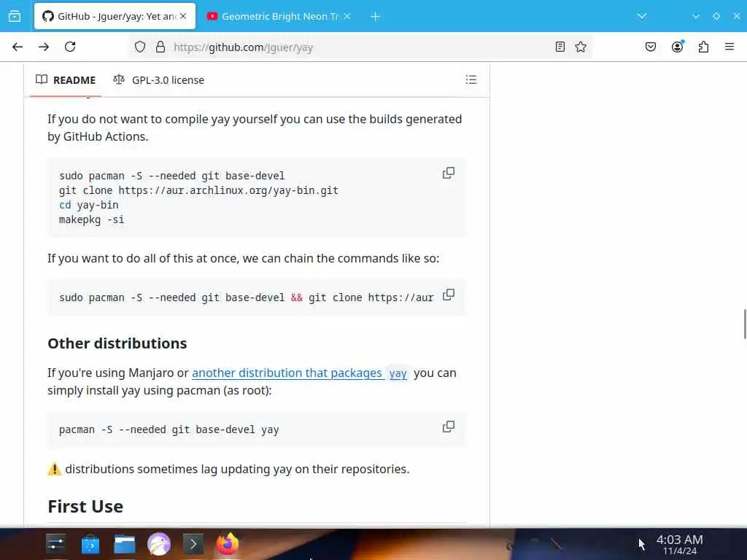The width and height of the screenshot is (747, 560).
Task: Save page to Pocket
Action: 651,47
